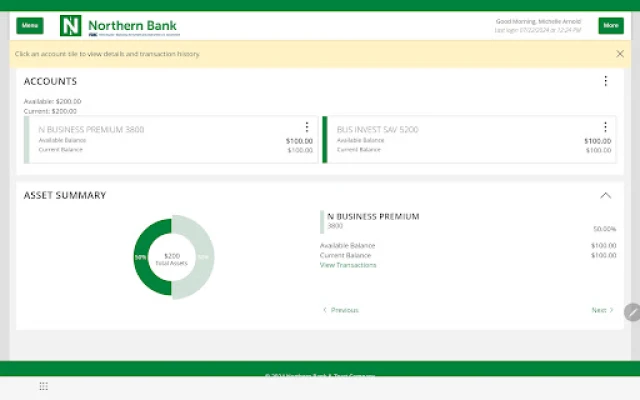Collapse the Asset Summary panel
The image size is (640, 400).
[x=605, y=195]
